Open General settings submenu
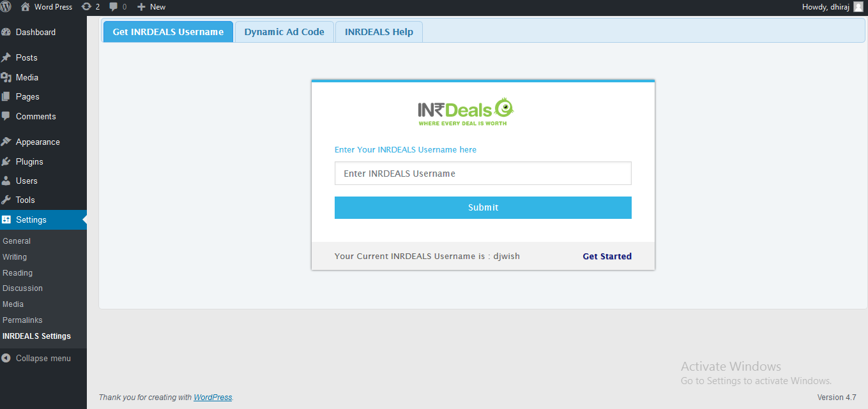 click(17, 241)
